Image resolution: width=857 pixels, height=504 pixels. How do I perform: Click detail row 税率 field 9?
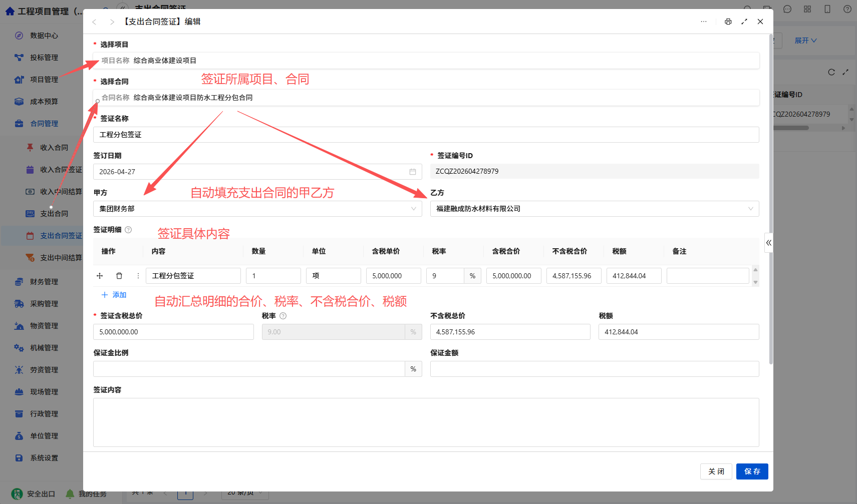tap(445, 276)
